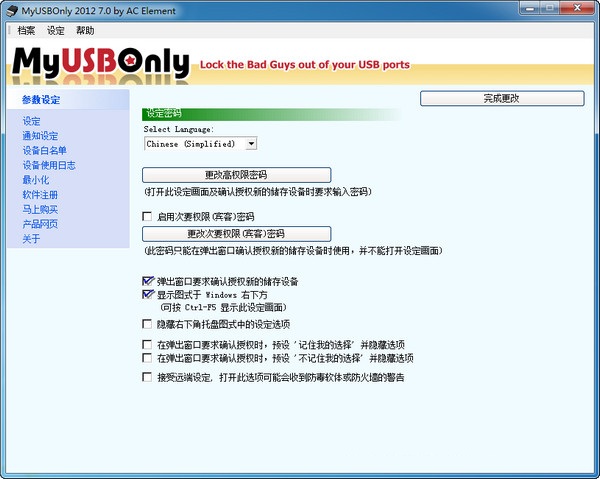This screenshot has height=479, width=600.
Task: Open 设备白名单 in the sidebar
Action: pyautogui.click(x=44, y=150)
